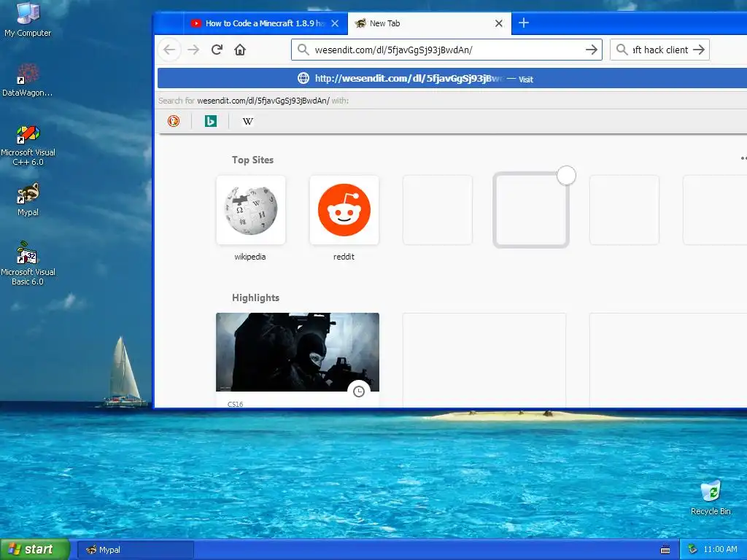Open a new tab with the plus button
The width and height of the screenshot is (747, 560).
(x=524, y=23)
